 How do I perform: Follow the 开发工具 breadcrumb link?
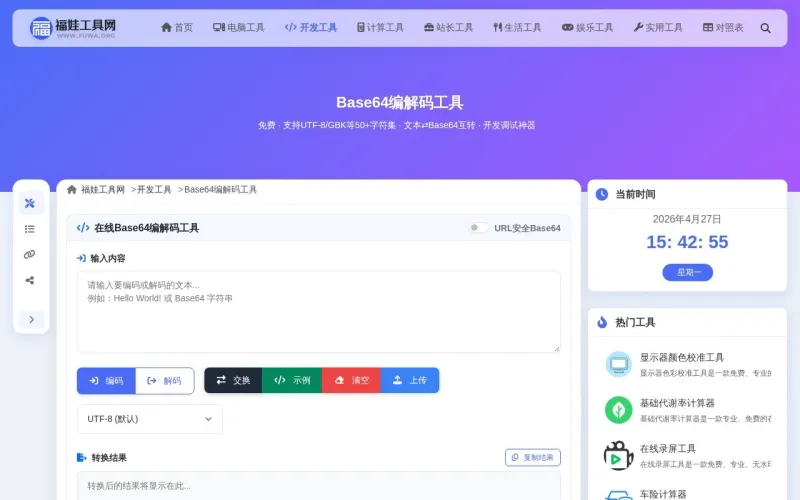pyautogui.click(x=154, y=190)
